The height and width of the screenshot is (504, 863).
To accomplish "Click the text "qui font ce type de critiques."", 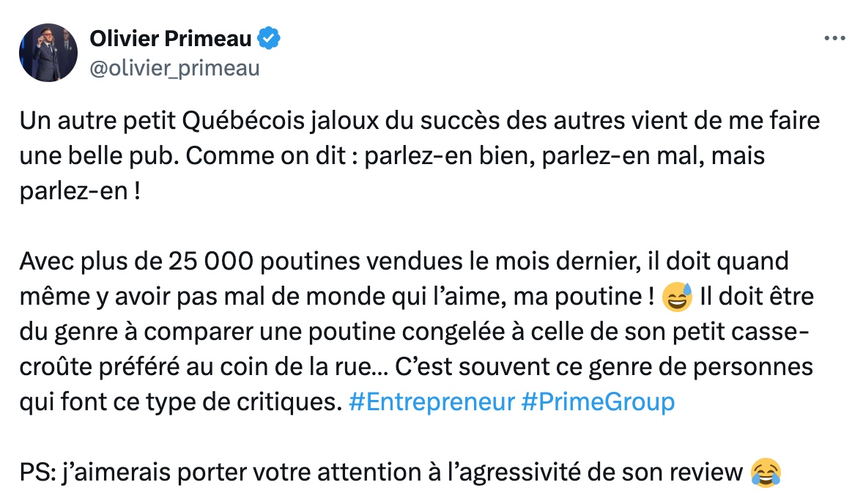I will [x=181, y=402].
